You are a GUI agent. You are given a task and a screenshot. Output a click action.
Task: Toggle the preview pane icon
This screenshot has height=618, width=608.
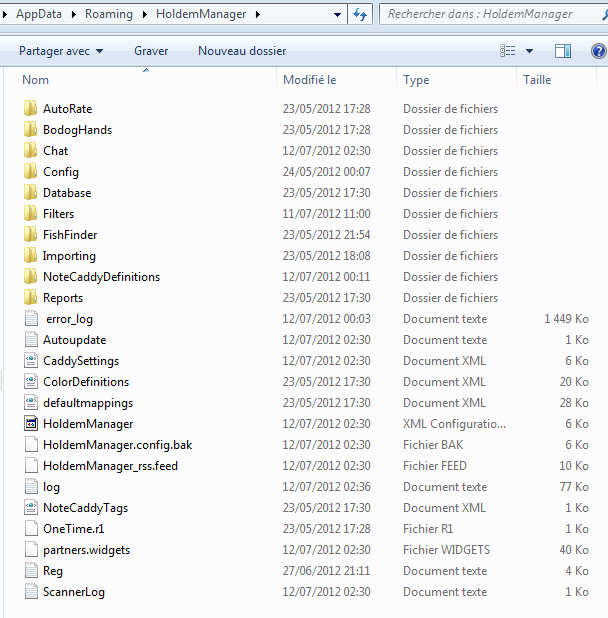coord(563,51)
